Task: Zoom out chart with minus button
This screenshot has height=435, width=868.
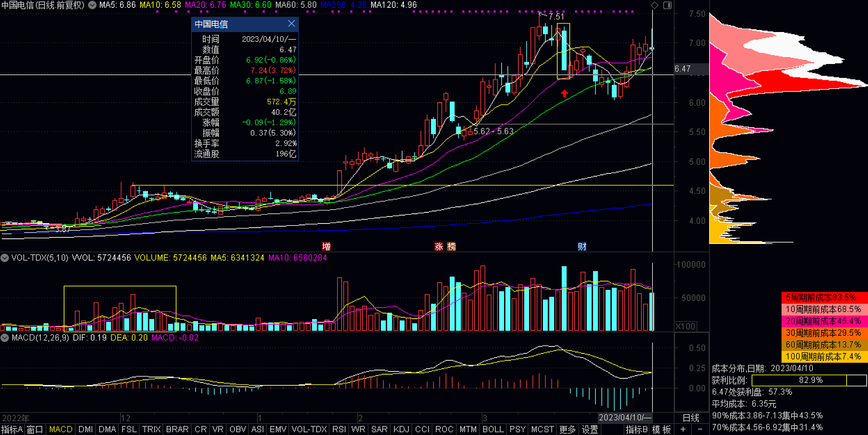Action: [x=700, y=429]
